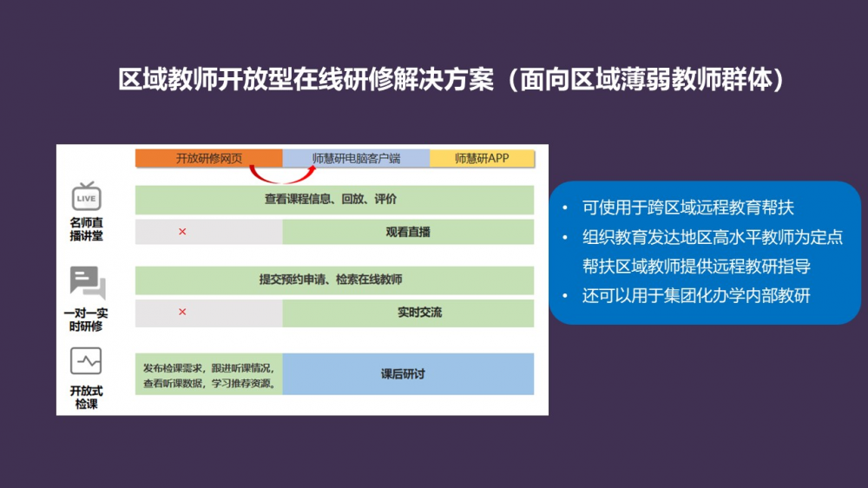Switch to the 开放研修网页 tab
The width and height of the screenshot is (868, 488).
pyautogui.click(x=208, y=158)
